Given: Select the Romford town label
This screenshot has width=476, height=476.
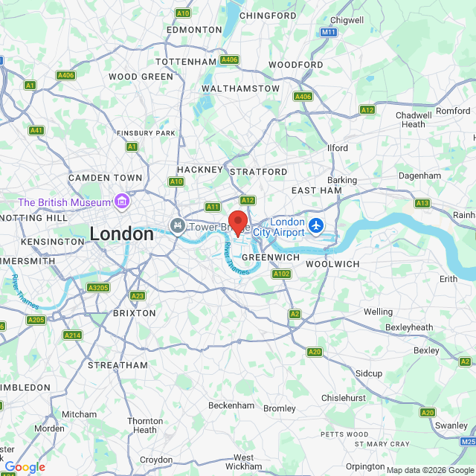Looking at the screenshot, I should (x=453, y=111).
